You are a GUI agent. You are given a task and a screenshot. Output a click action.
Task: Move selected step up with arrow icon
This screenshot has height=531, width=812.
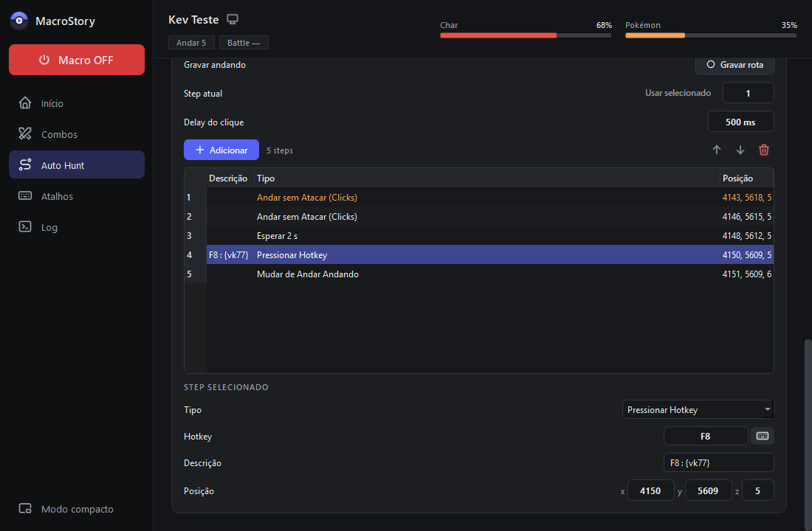[717, 150]
